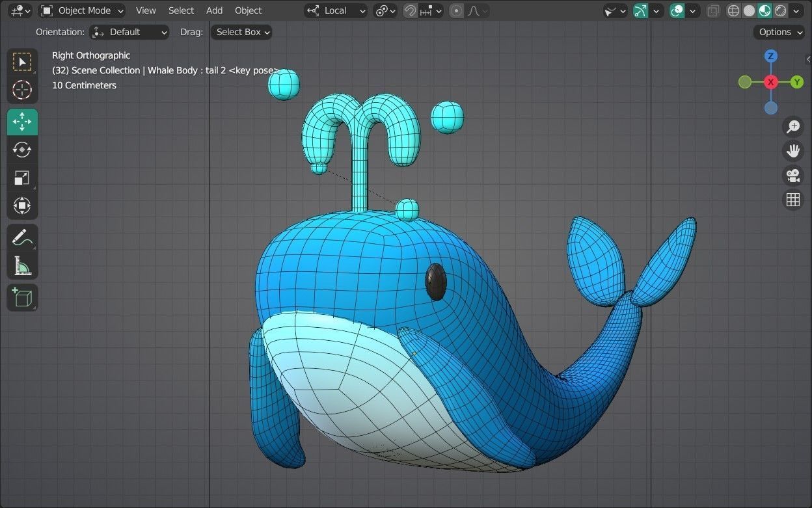Screen dimensions: 812x508
Task: Activate the 3D Cursor tool
Action: pyautogui.click(x=22, y=90)
